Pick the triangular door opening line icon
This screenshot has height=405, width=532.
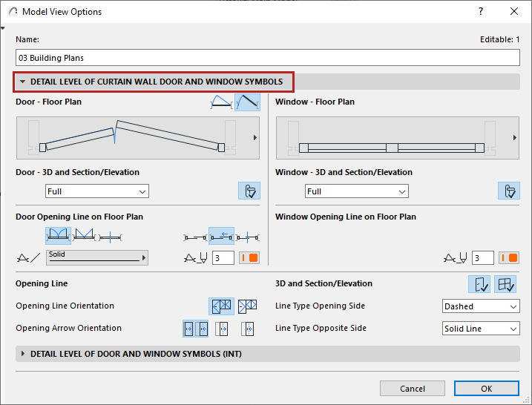click(83, 236)
